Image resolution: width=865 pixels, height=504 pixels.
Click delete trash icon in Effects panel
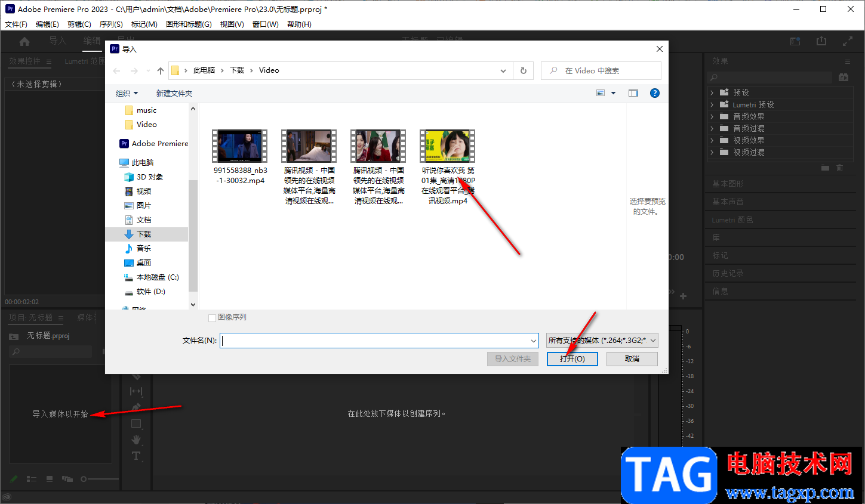(x=839, y=168)
